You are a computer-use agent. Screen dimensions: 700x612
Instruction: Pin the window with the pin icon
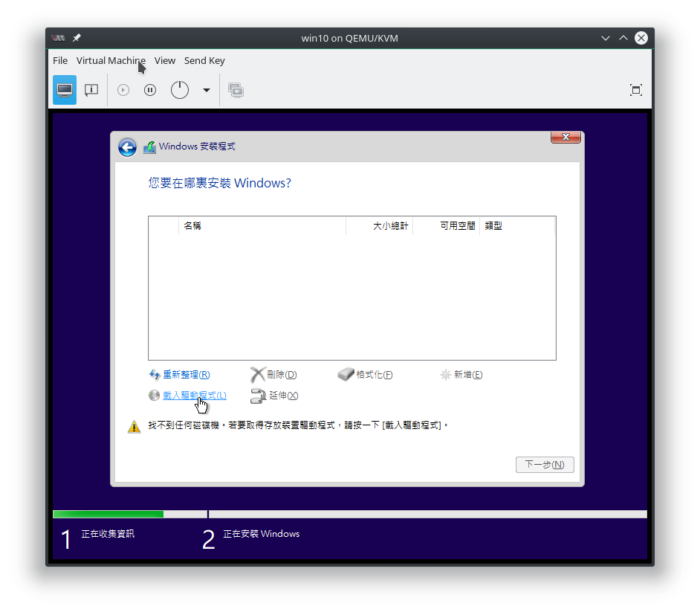(x=77, y=38)
